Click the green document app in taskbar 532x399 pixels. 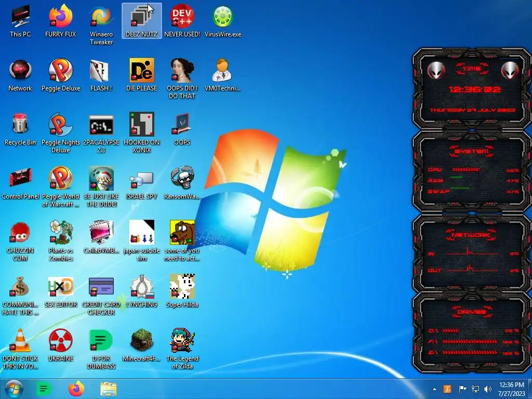coord(44,389)
